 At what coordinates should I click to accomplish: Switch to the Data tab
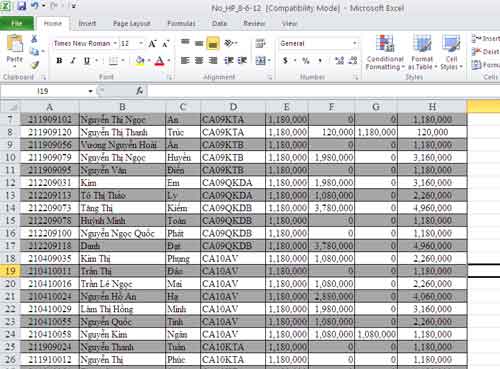tap(219, 23)
